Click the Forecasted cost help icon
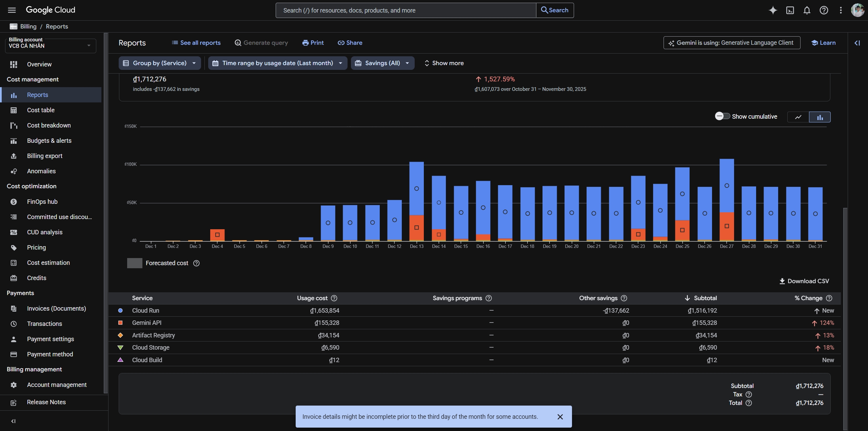This screenshot has width=868, height=431. [x=196, y=263]
